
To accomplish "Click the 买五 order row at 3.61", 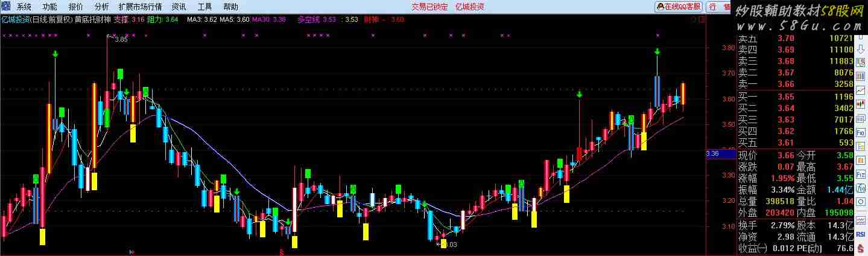I will 796,142.
